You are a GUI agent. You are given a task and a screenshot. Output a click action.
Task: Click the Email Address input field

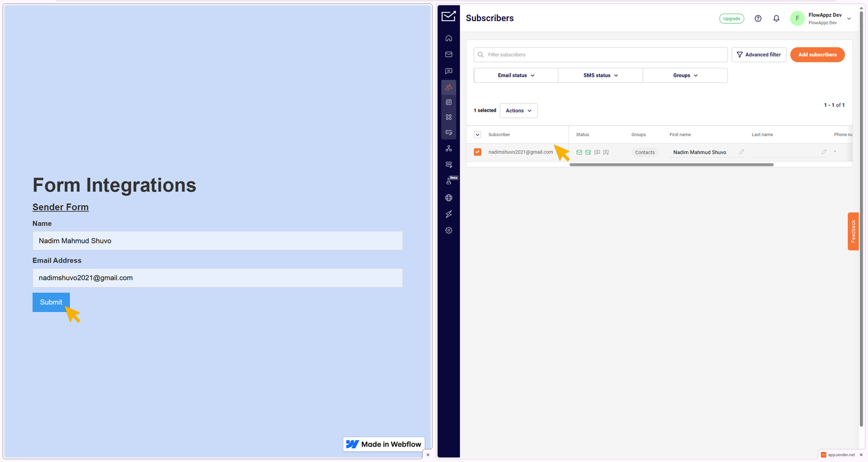click(218, 278)
